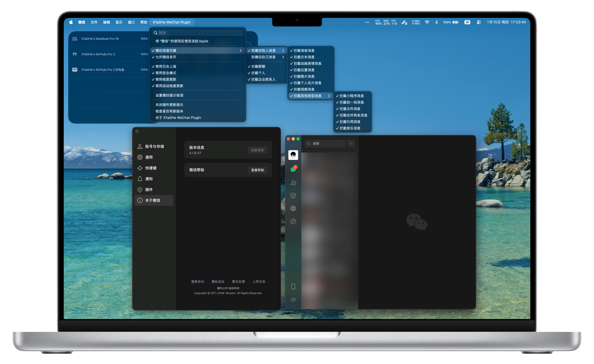Open the 隐私协议 link
Screen dimensions: 594x364
218,282
